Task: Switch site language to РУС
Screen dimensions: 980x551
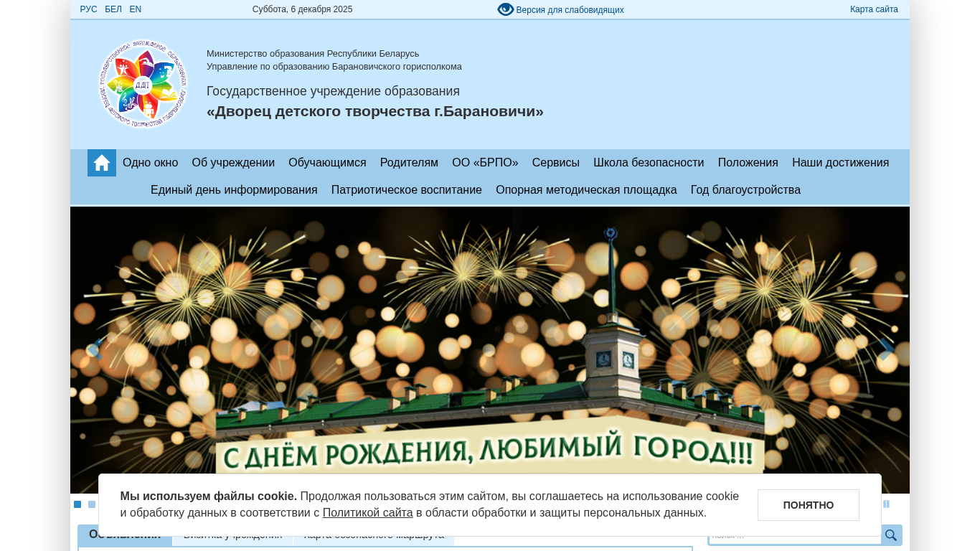Action: pyautogui.click(x=89, y=9)
